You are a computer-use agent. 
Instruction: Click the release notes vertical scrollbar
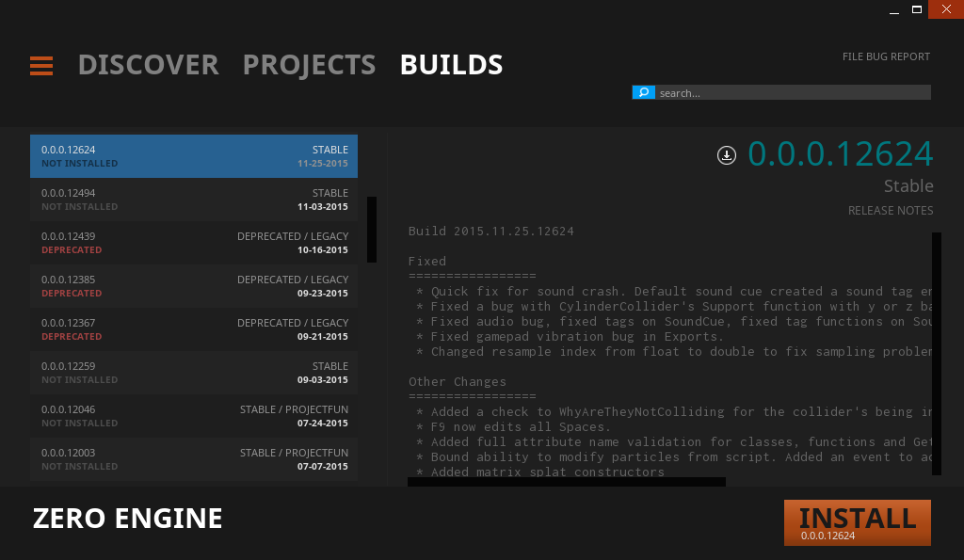point(937,354)
